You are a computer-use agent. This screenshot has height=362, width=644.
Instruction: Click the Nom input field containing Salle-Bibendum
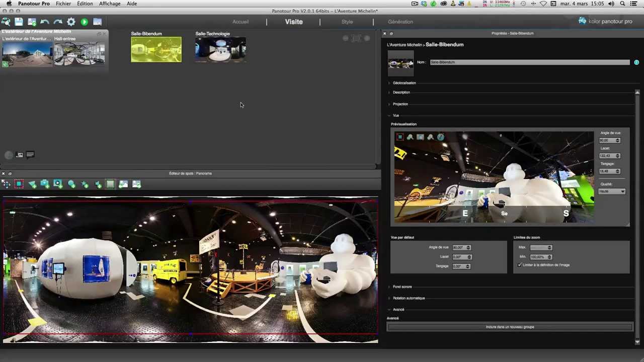[x=530, y=62]
